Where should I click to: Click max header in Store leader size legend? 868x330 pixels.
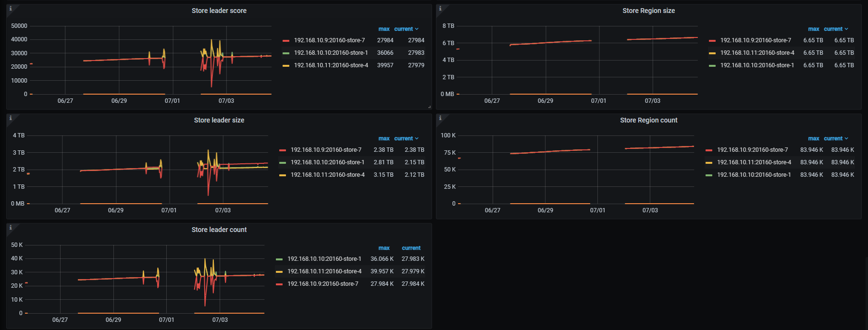(384, 138)
